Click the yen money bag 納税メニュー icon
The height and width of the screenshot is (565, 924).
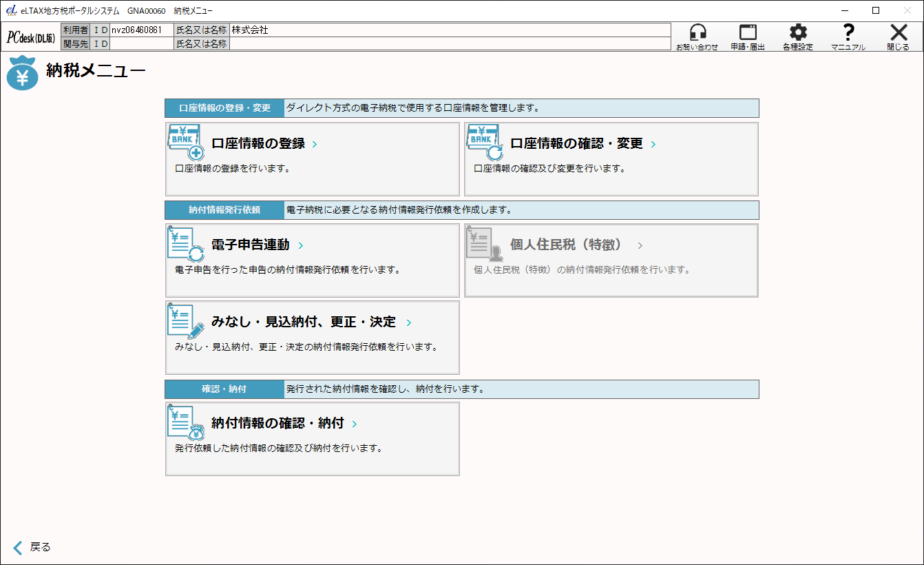pos(23,74)
